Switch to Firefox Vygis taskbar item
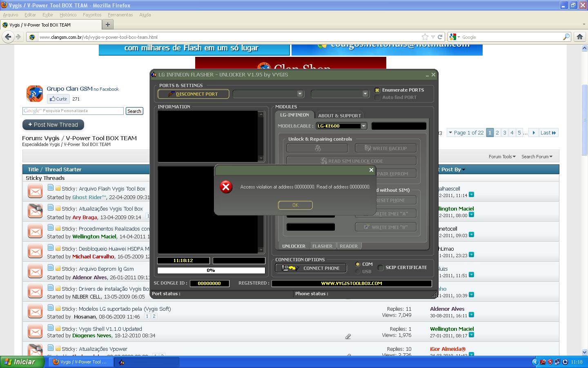The height and width of the screenshot is (368, 588). click(81, 362)
